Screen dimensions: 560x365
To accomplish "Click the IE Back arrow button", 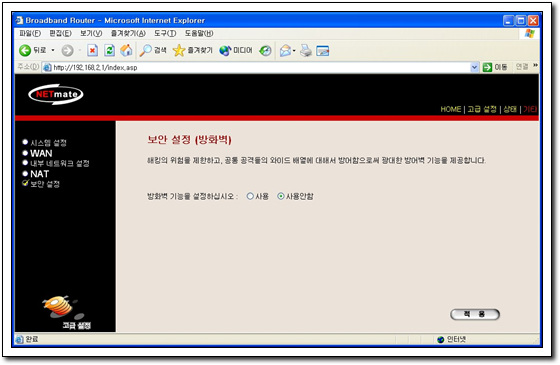I will click(x=25, y=50).
